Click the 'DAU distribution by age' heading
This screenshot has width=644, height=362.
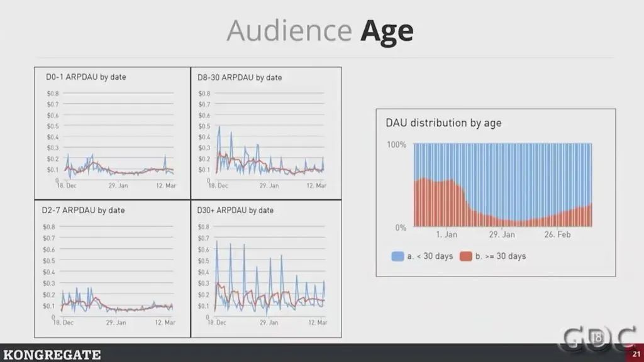(443, 123)
